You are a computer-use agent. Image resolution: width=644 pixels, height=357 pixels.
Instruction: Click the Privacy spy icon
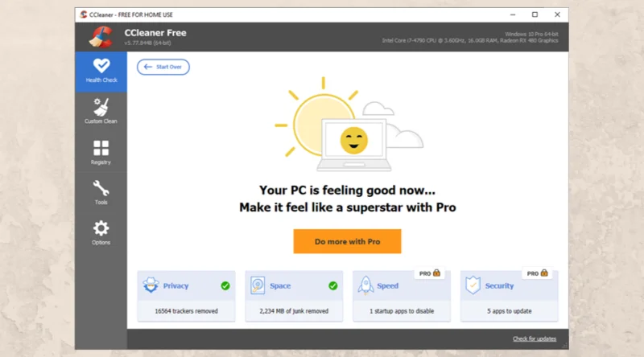click(x=151, y=285)
